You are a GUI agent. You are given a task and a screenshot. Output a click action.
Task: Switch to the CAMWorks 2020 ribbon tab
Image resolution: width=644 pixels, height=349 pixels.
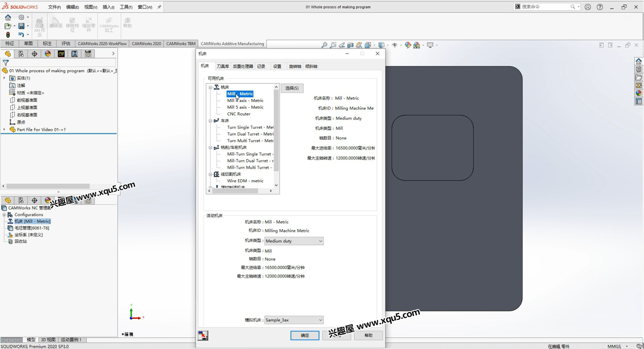click(146, 44)
